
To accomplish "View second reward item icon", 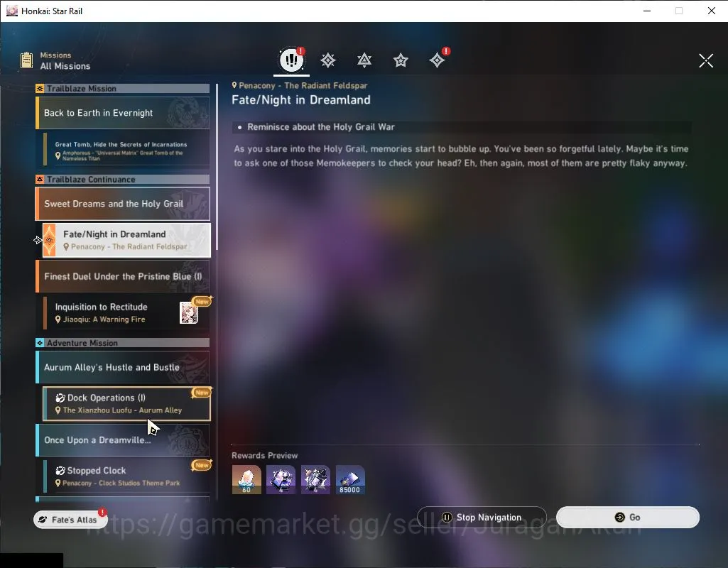I will coord(281,479).
